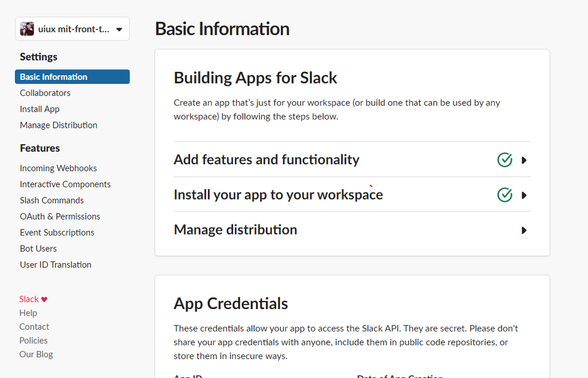Image resolution: width=588 pixels, height=378 pixels.
Task: Open Event Subscriptions page
Action: pyautogui.click(x=57, y=233)
